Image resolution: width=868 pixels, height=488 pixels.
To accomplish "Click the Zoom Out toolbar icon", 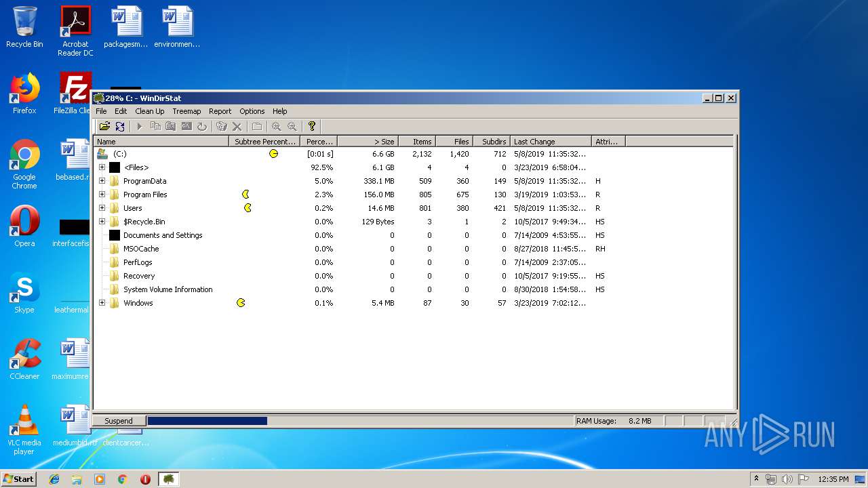I will click(x=292, y=126).
